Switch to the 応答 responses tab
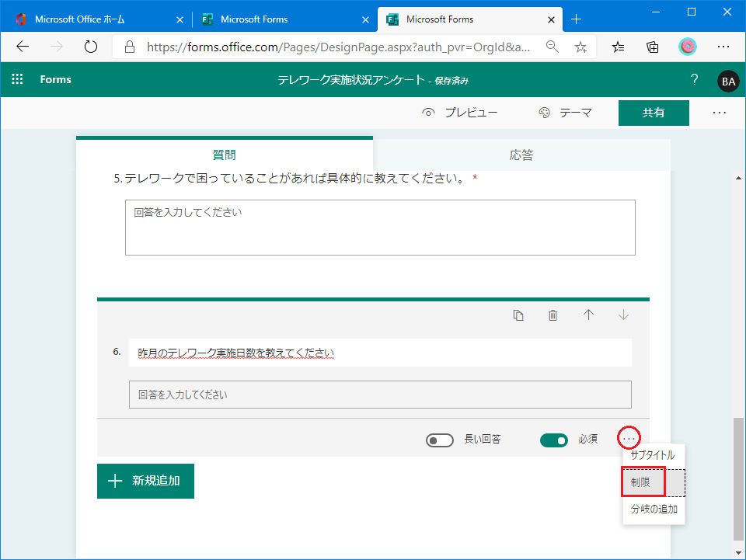This screenshot has width=746, height=560. point(521,155)
